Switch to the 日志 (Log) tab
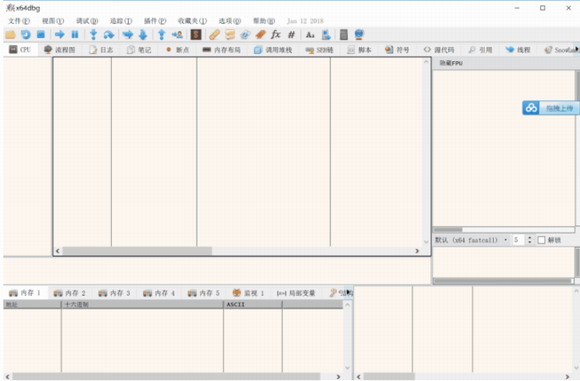Viewport: 580px width, 381px height. point(101,50)
